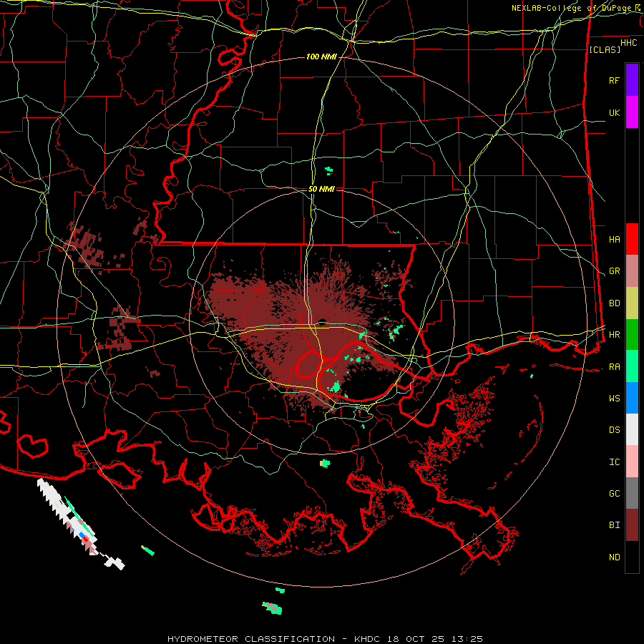Click the HA legend label
644x644 pixels.
614,239
